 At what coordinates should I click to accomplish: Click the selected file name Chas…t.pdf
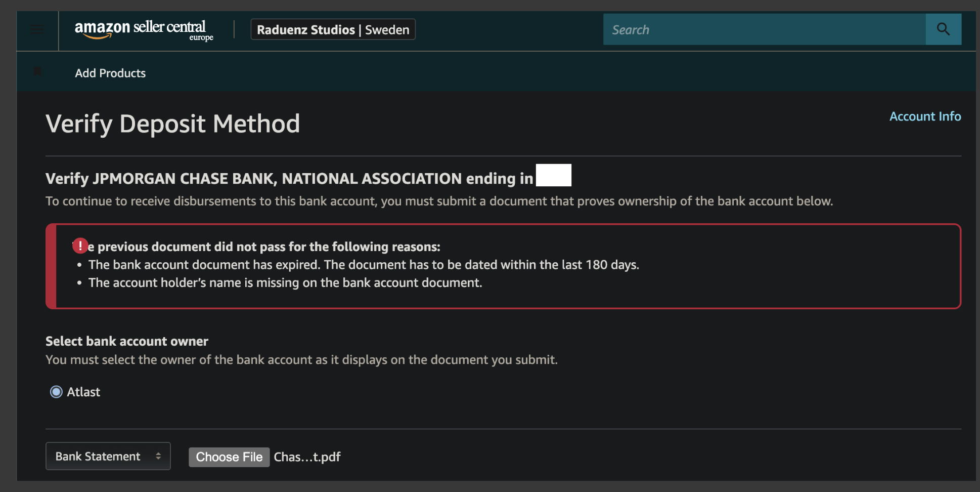click(x=307, y=457)
